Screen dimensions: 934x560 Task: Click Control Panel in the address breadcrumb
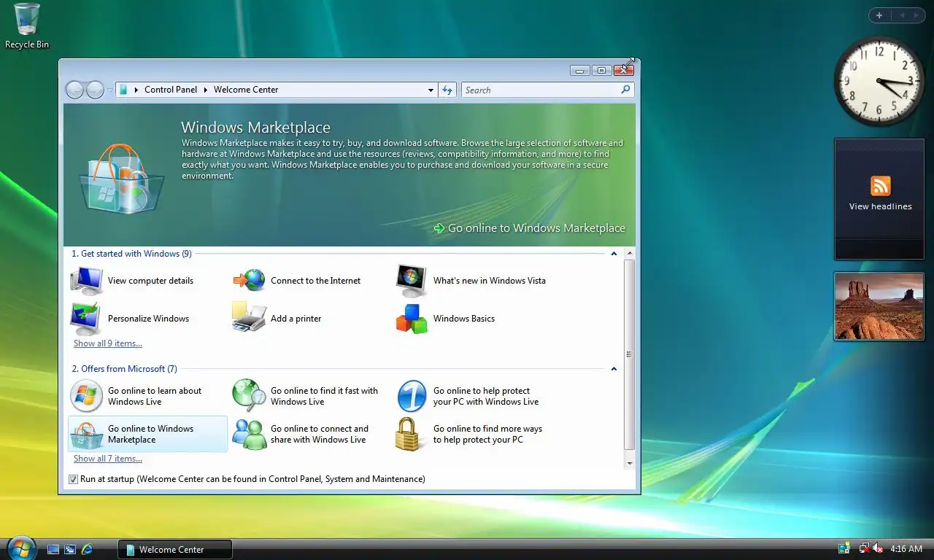point(171,90)
